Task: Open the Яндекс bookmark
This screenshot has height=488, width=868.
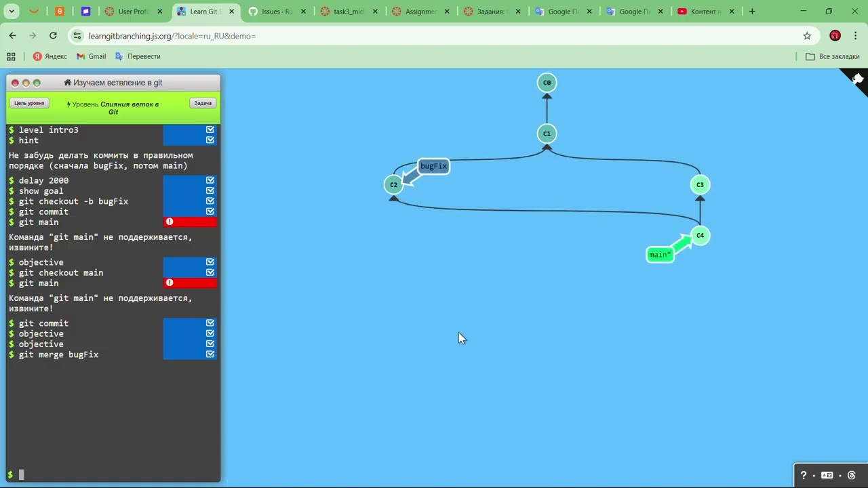Action: (50, 56)
